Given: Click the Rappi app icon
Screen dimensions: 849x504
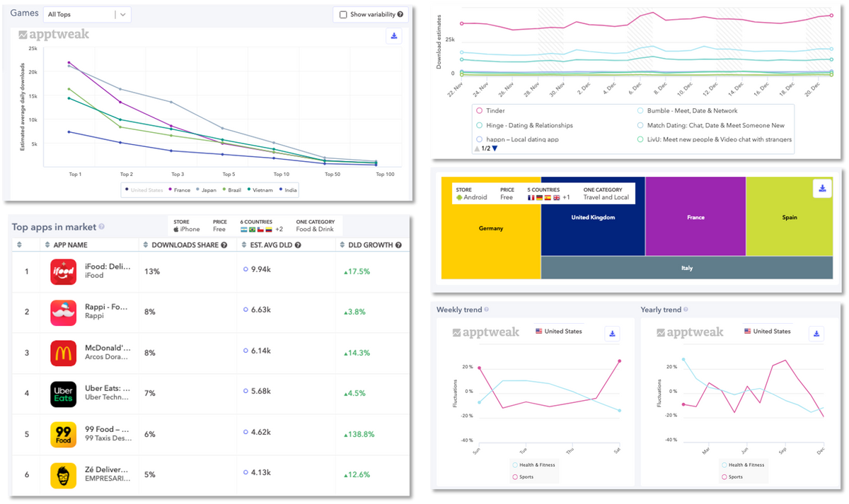Looking at the screenshot, I should pyautogui.click(x=63, y=312).
